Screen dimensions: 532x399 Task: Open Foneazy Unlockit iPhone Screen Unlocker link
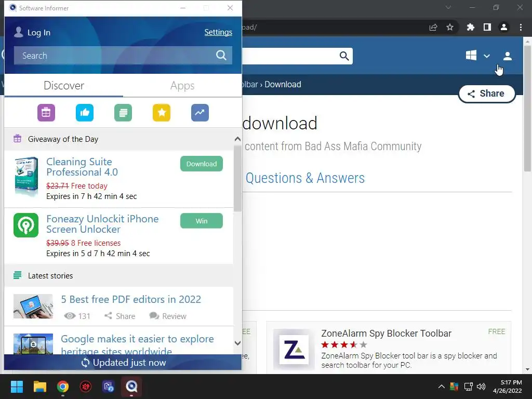point(102,224)
